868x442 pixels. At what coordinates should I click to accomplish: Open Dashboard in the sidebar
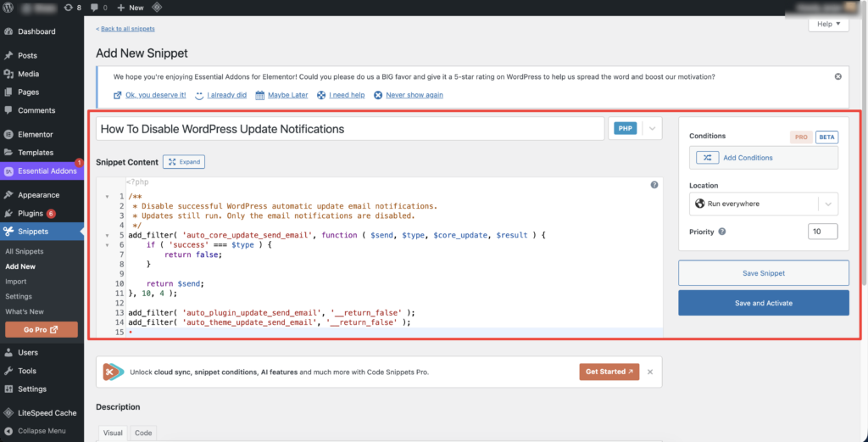(x=36, y=31)
